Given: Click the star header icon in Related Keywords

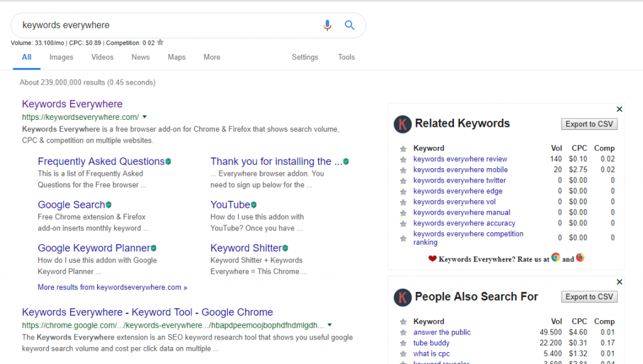Looking at the screenshot, I should pos(403,148).
